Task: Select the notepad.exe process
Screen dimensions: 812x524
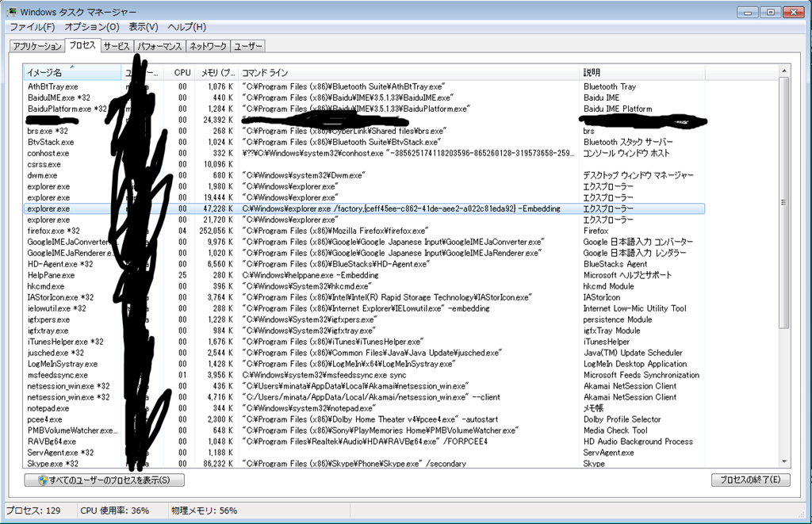Action: coord(364,408)
